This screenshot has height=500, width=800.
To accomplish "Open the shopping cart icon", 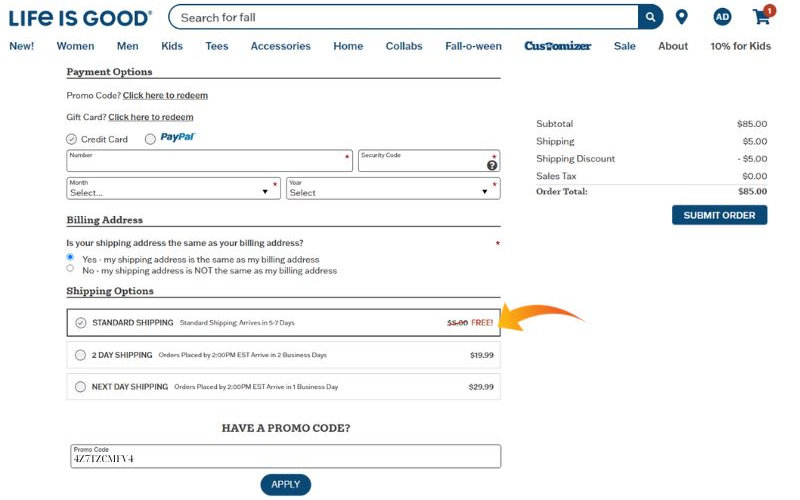I will (x=762, y=17).
